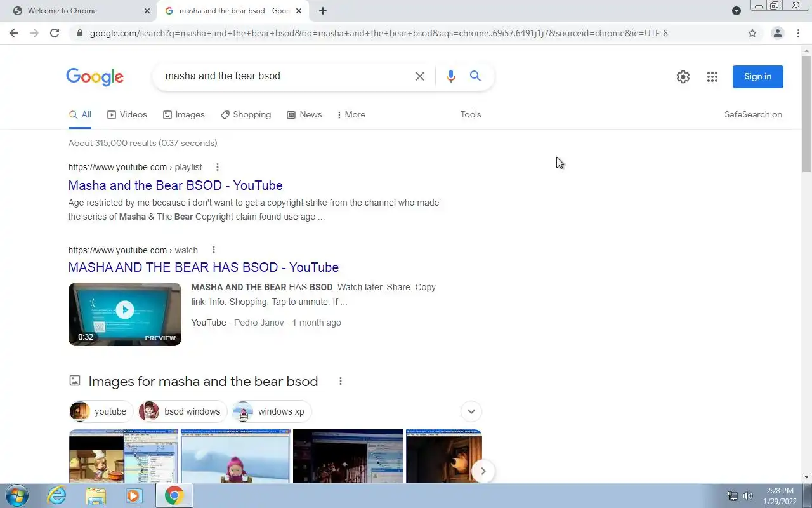Image resolution: width=812 pixels, height=508 pixels.
Task: Submit search with the magnifier icon
Action: point(475,76)
